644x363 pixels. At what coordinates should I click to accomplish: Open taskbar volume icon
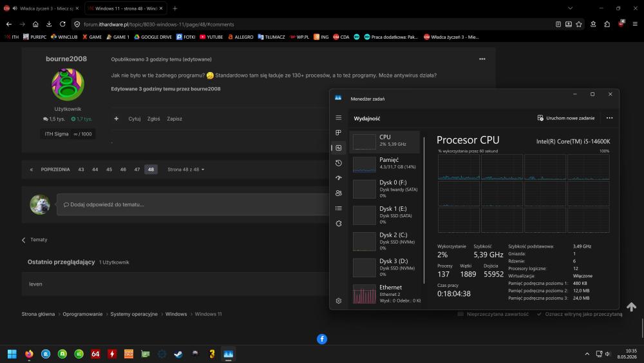pos(608,354)
